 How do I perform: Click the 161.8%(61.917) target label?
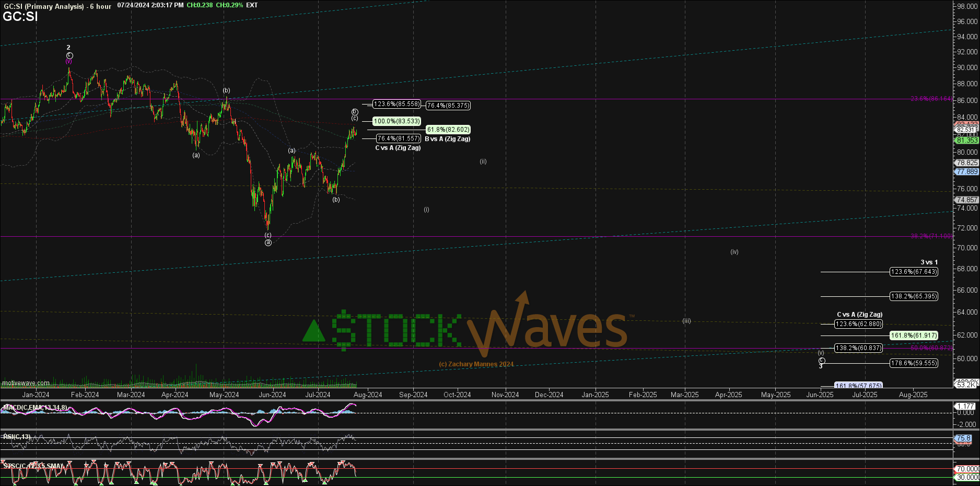pos(914,335)
